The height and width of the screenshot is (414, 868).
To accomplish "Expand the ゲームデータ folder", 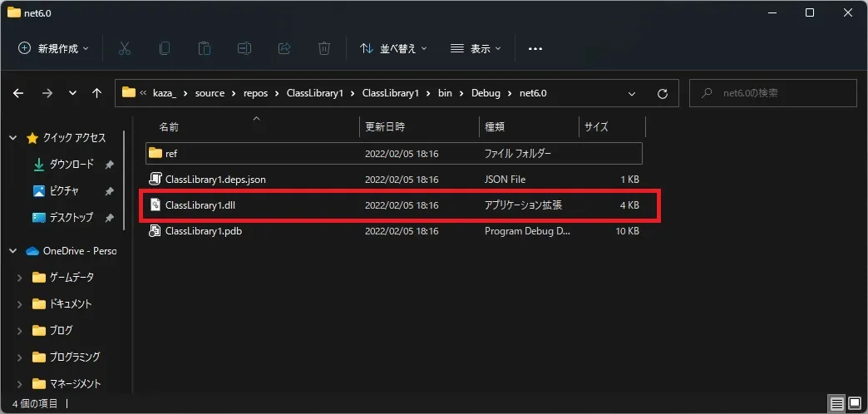I will [x=19, y=278].
